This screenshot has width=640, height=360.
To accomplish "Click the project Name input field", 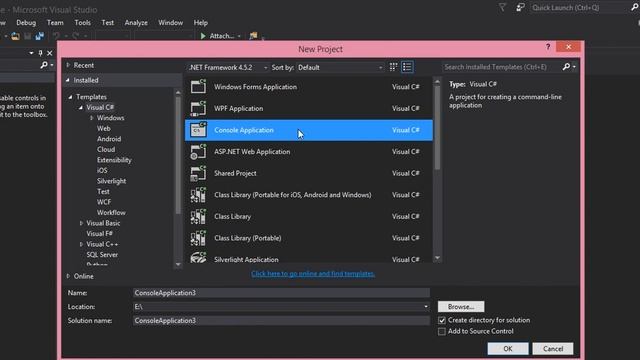I will [281, 293].
